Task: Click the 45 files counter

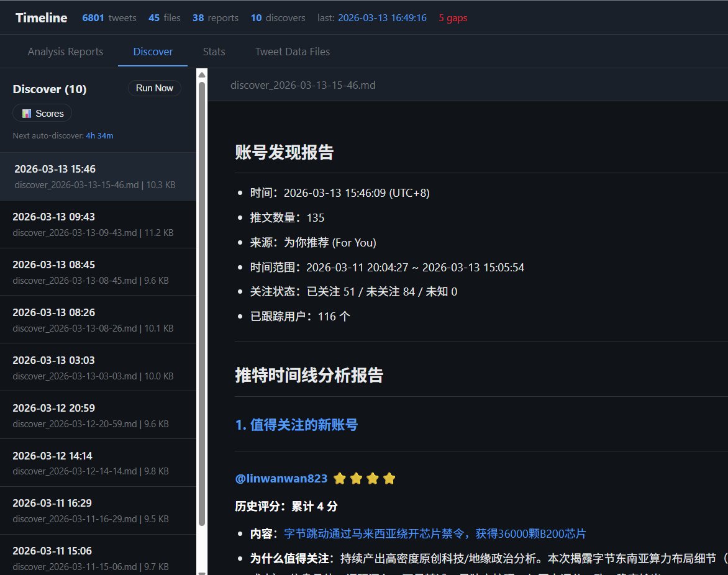Action: 165,17
